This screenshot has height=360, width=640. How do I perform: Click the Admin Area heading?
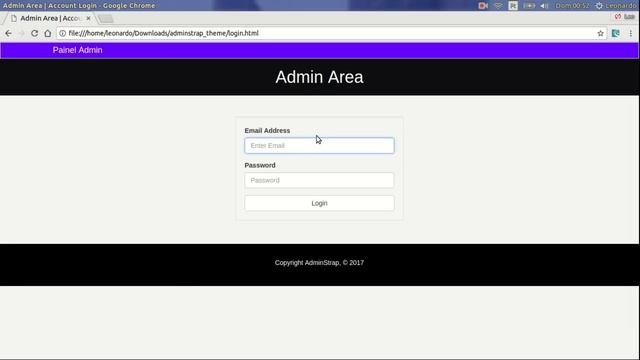[319, 77]
